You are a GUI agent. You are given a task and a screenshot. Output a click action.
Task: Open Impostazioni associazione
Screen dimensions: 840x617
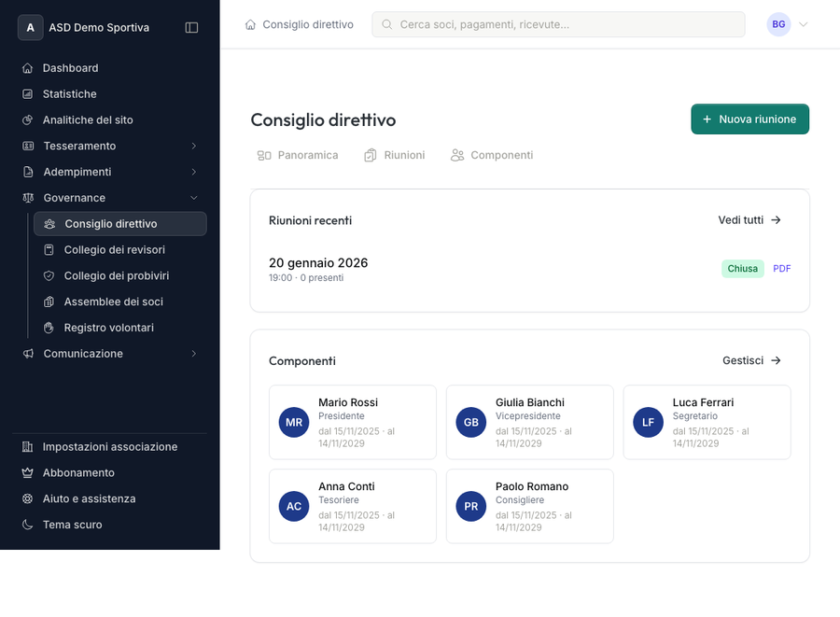click(110, 447)
